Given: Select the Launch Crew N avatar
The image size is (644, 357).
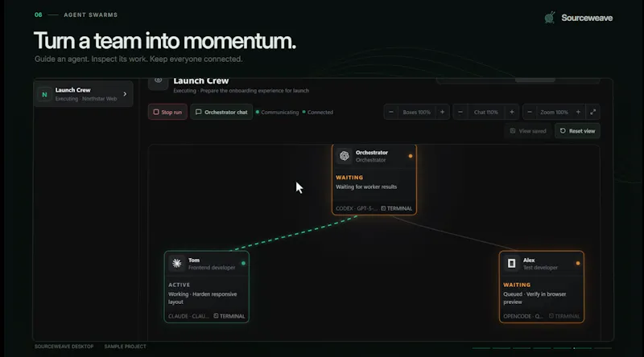Looking at the screenshot, I should 44,94.
